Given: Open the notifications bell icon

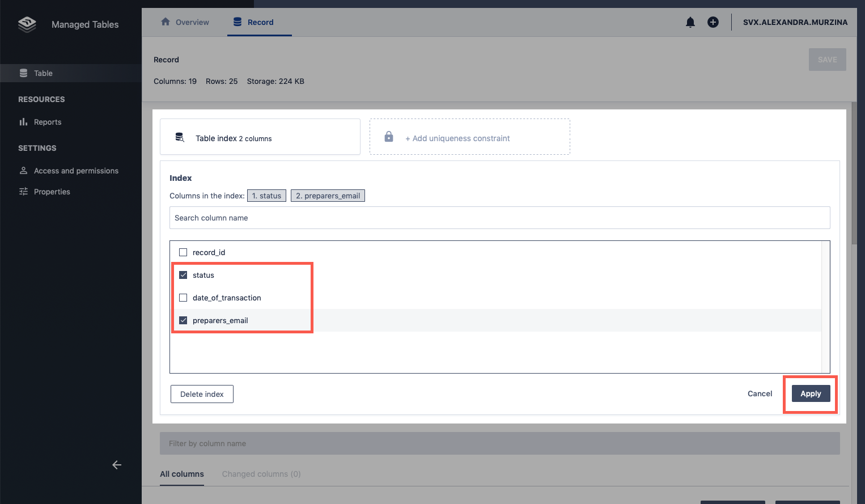Looking at the screenshot, I should [690, 22].
